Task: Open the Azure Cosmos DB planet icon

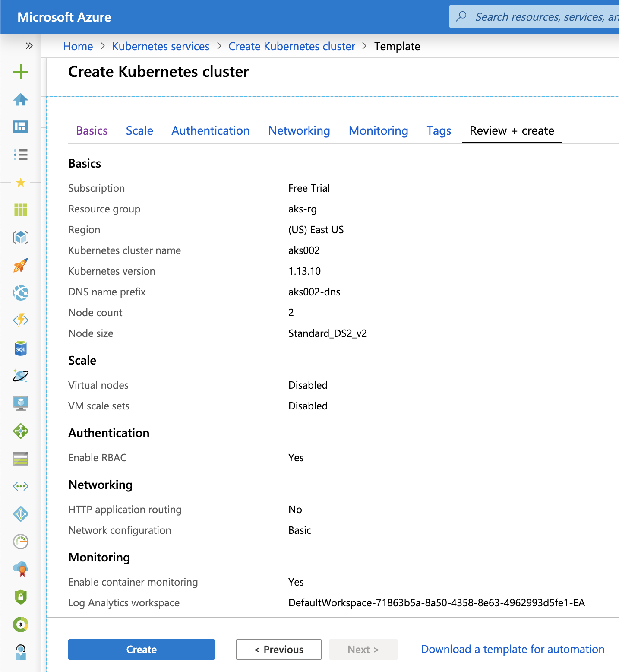Action: click(x=21, y=376)
